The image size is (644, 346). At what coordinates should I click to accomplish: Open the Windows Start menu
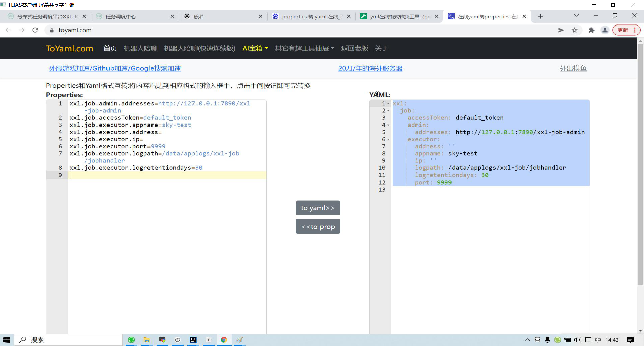coord(6,340)
